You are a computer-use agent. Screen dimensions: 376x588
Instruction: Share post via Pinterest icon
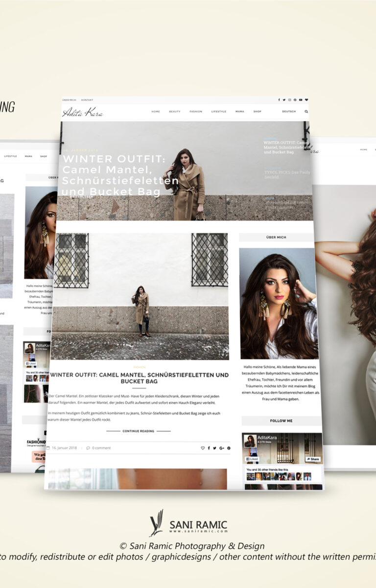tap(229, 448)
